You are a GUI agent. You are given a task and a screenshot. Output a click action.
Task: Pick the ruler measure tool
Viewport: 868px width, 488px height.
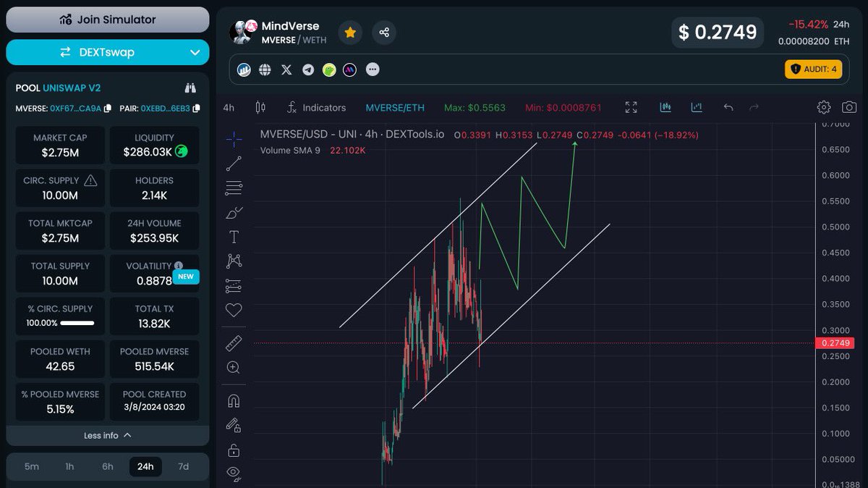pyautogui.click(x=233, y=342)
